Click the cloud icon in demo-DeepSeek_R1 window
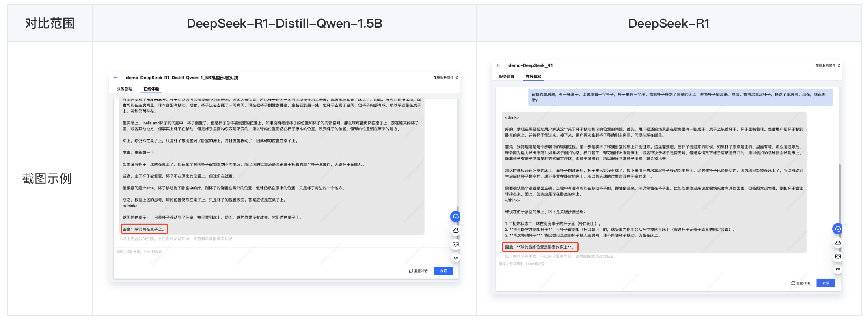 tap(838, 243)
